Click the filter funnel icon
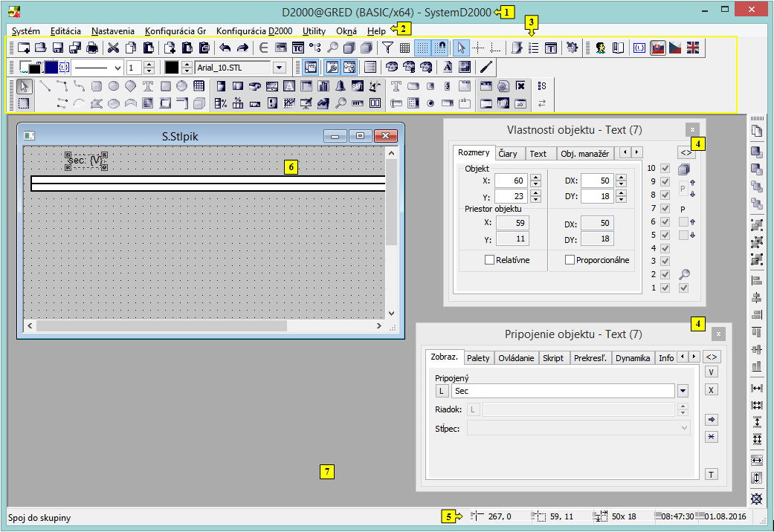This screenshot has height=532, width=774. pyautogui.click(x=387, y=48)
